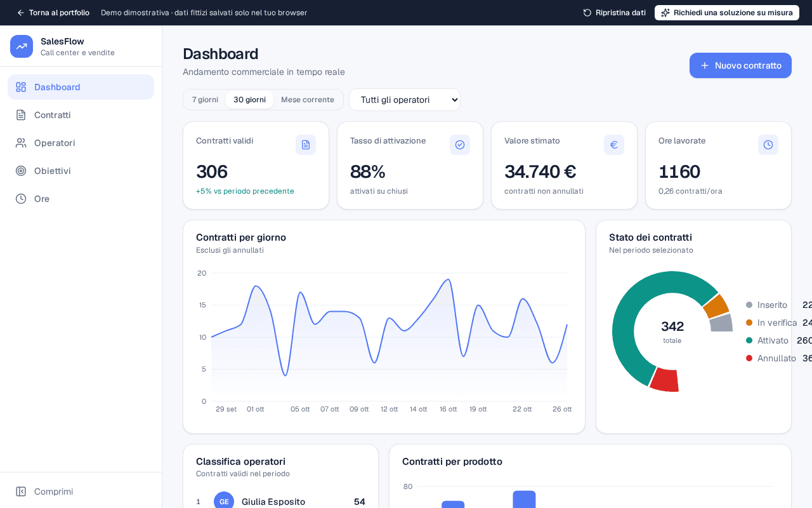812x508 pixels.
Task: Go to Contratti in the sidebar
Action: (81, 115)
